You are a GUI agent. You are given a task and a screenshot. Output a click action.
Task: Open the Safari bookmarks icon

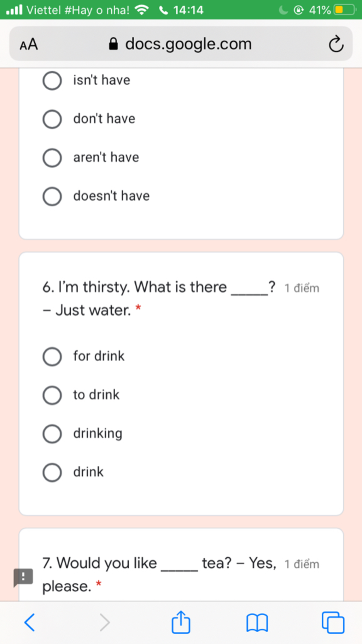point(257,623)
